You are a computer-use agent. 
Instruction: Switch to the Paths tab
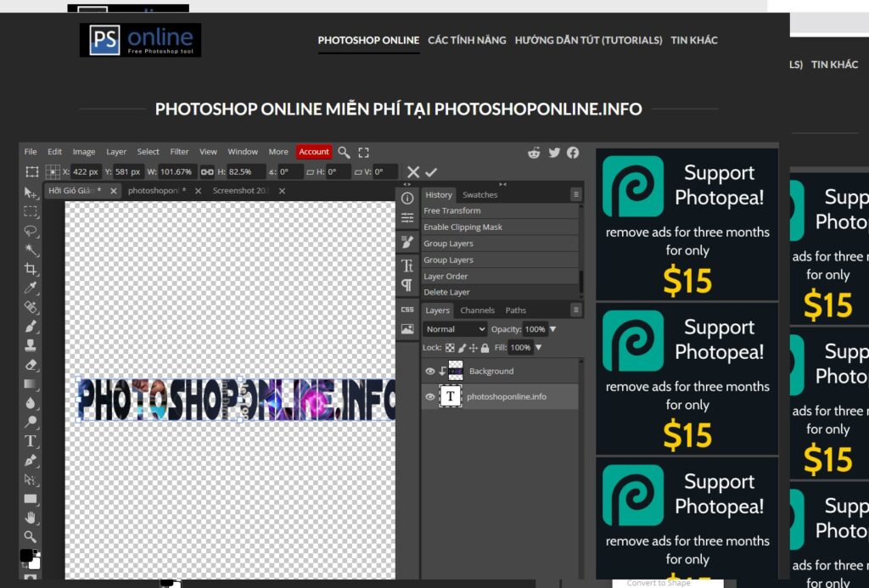(x=515, y=311)
